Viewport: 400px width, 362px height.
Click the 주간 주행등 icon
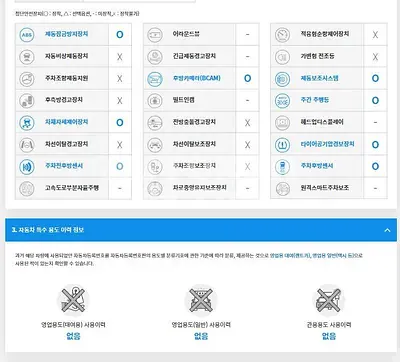(282, 101)
